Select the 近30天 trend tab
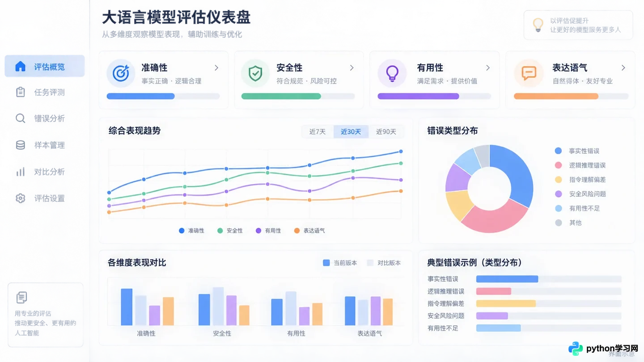This screenshot has width=644, height=362. (x=351, y=131)
